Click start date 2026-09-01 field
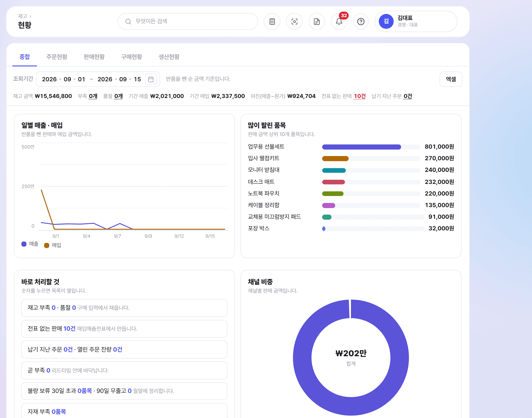The width and height of the screenshot is (532, 418). click(64, 79)
